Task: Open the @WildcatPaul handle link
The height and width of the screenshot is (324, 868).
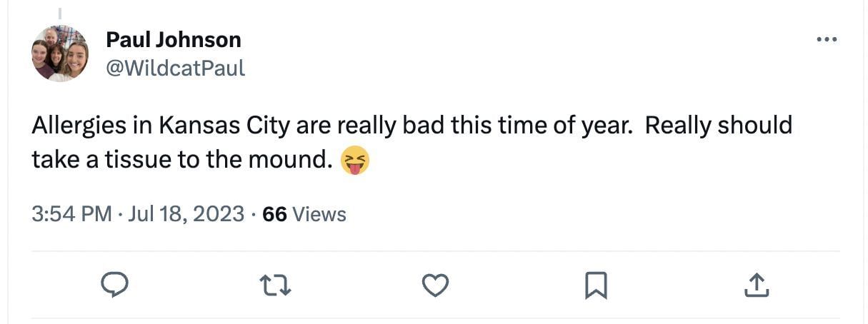Action: coord(176,68)
